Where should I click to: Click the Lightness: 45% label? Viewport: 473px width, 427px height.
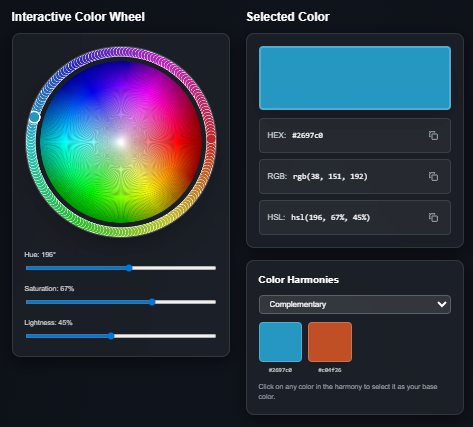[x=48, y=323]
